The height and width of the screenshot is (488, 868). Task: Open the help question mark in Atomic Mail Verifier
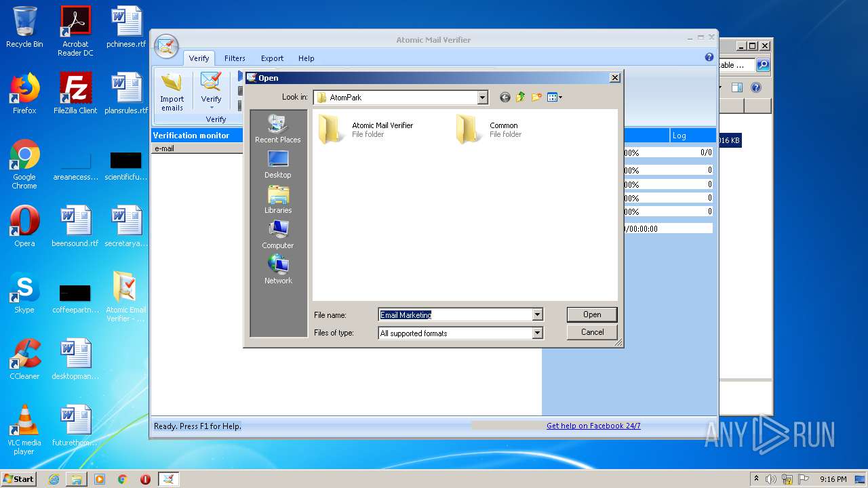click(709, 58)
